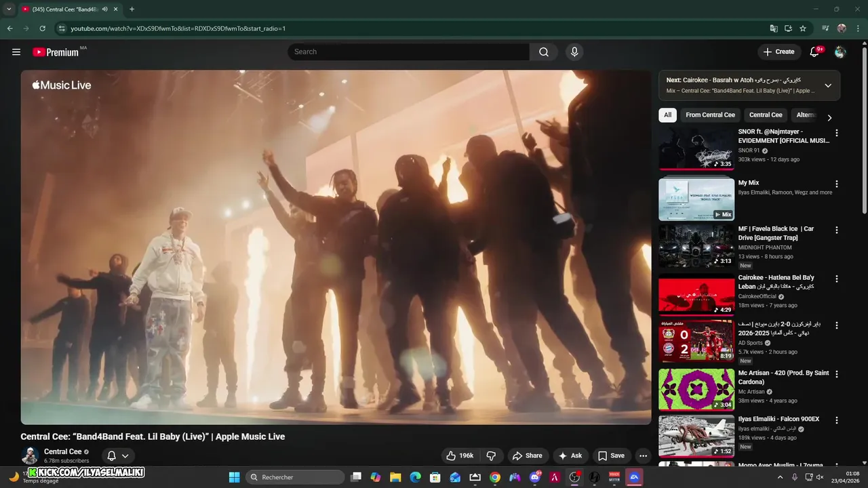The image size is (868, 488).
Task: Click the Windows taskbar search box
Action: pyautogui.click(x=294, y=477)
